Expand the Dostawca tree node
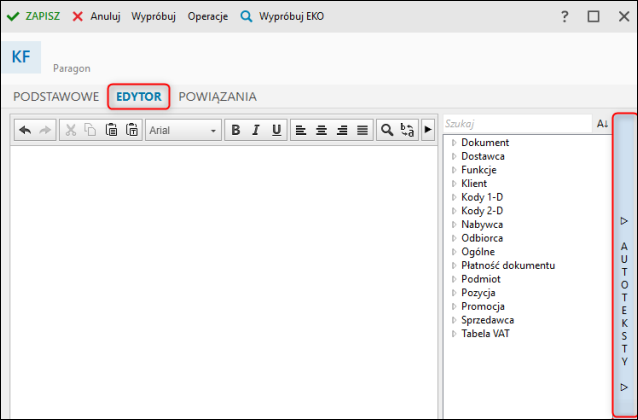 (x=454, y=156)
